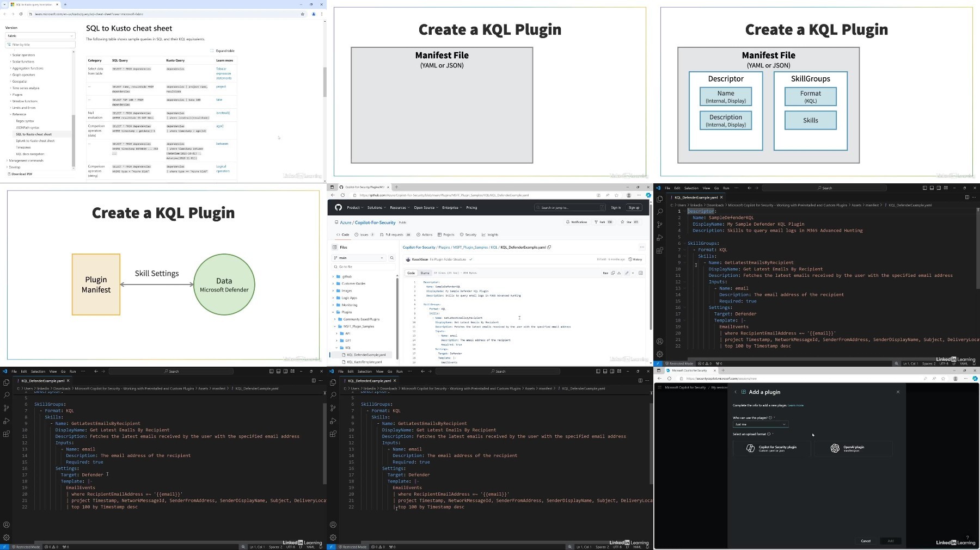The height and width of the screenshot is (550, 980).
Task: Click the Sign up button on GitHub
Action: point(634,207)
